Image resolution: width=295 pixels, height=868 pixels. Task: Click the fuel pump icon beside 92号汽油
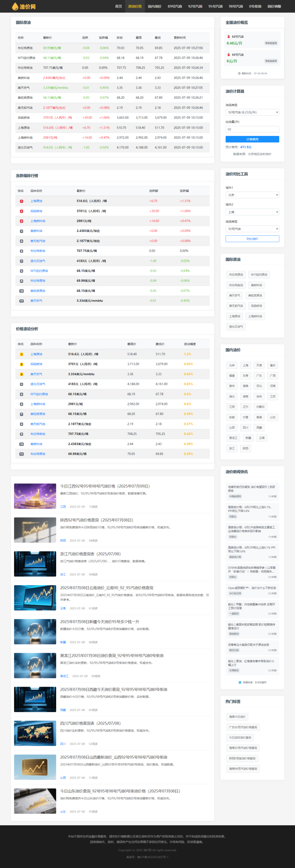(229, 37)
